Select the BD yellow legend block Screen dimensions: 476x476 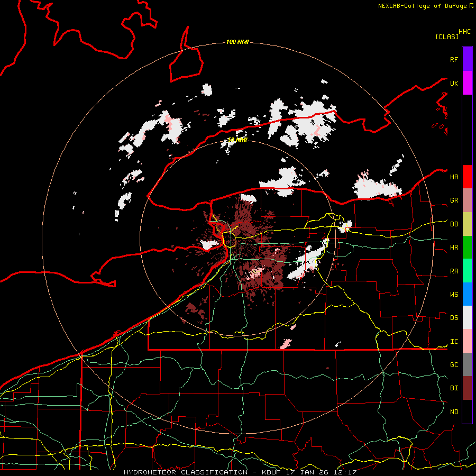pyautogui.click(x=467, y=224)
